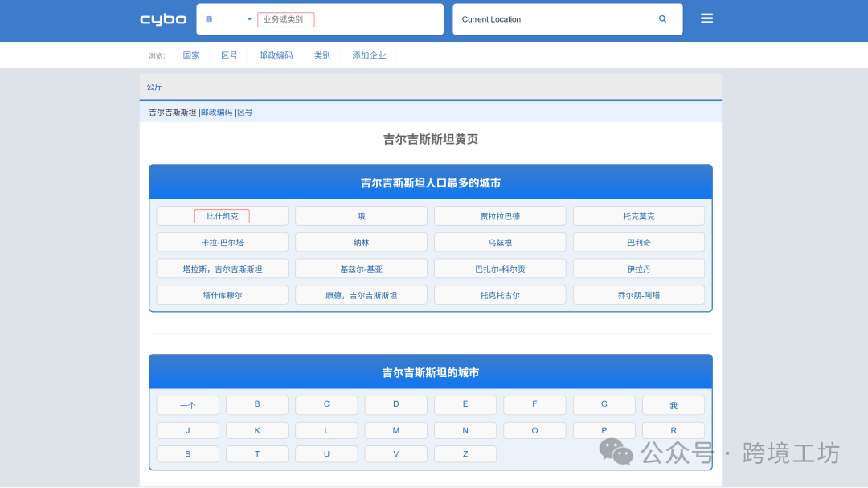Click the 公斤 header link
The image size is (868, 488).
[x=154, y=86]
